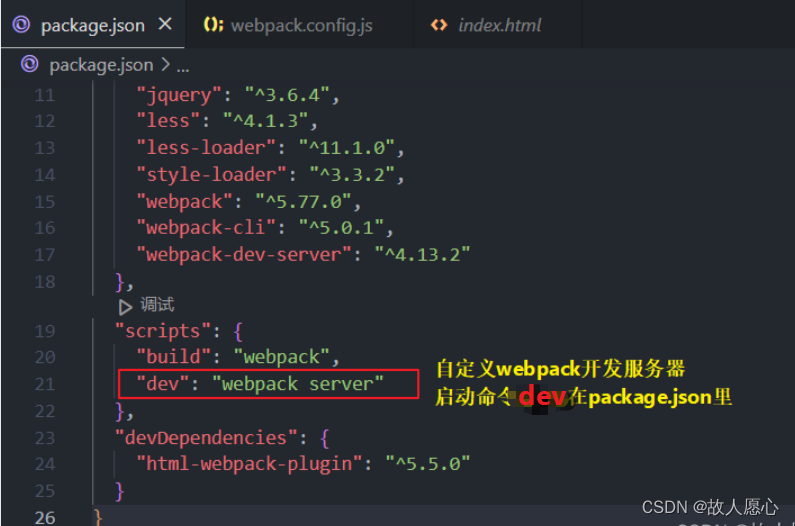Viewport: 795px width, 526px height.
Task: Click the closing brace on line 26
Action: click(x=98, y=517)
